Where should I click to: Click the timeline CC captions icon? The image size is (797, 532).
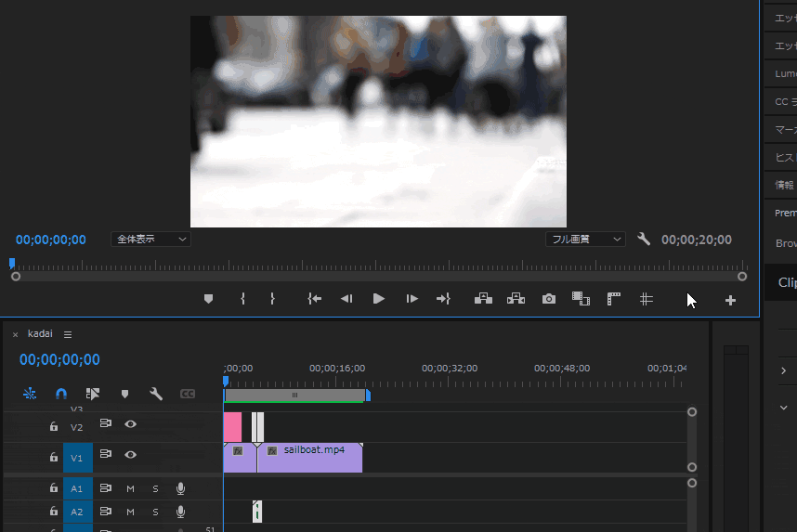coord(188,394)
